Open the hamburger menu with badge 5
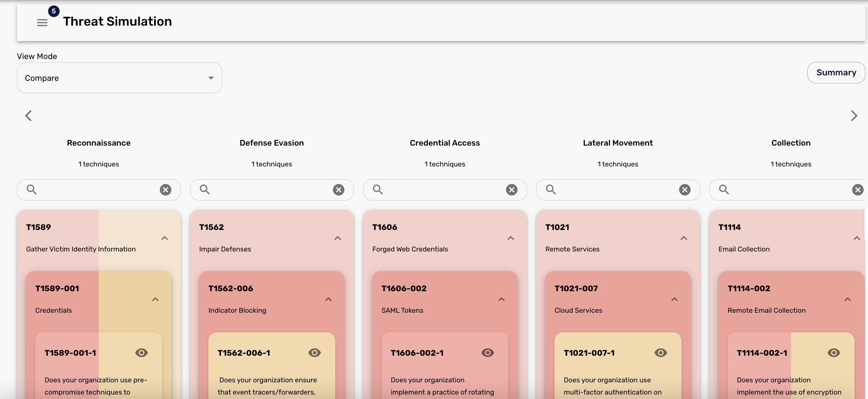Image resolution: width=868 pixels, height=399 pixels. point(42,22)
